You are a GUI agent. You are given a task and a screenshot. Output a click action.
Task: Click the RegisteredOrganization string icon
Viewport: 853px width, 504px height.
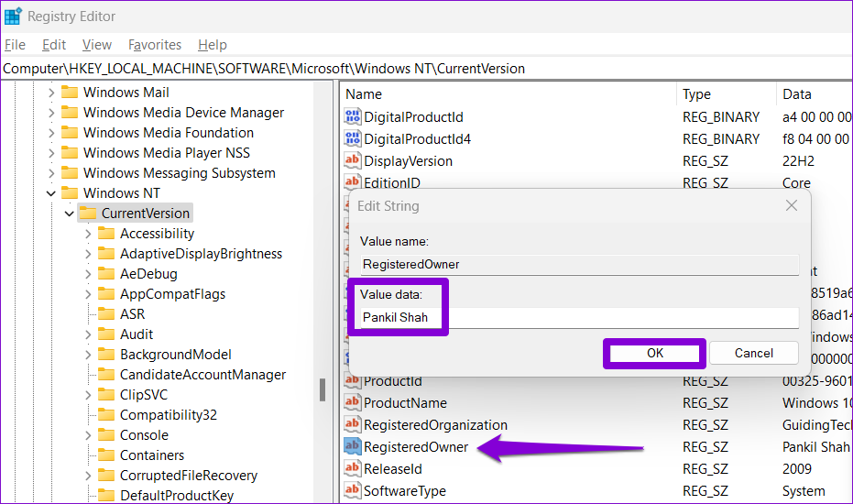coord(353,425)
